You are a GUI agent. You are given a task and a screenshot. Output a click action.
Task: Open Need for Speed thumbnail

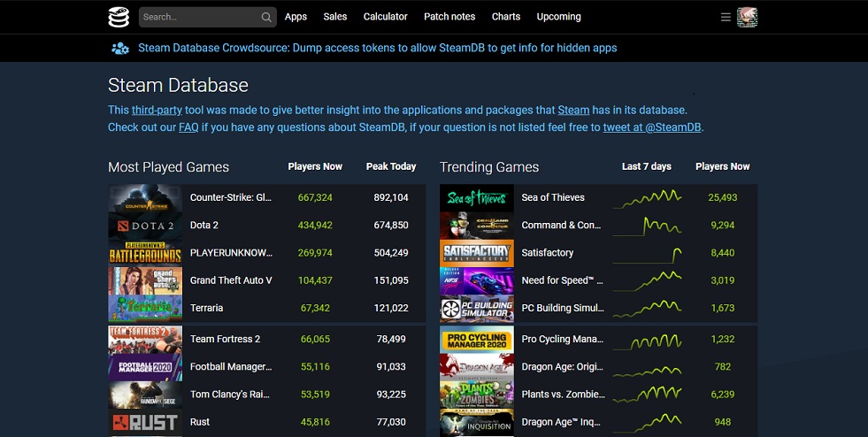point(477,281)
